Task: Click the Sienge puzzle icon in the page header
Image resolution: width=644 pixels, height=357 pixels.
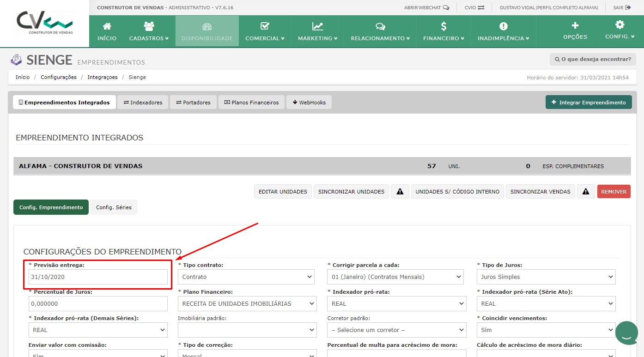Action: point(16,60)
